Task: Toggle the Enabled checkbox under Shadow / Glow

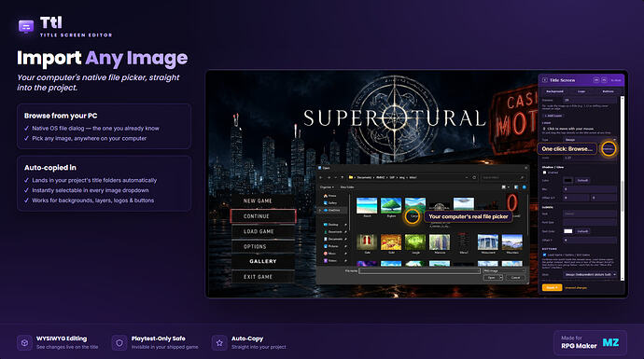Action: pos(545,173)
